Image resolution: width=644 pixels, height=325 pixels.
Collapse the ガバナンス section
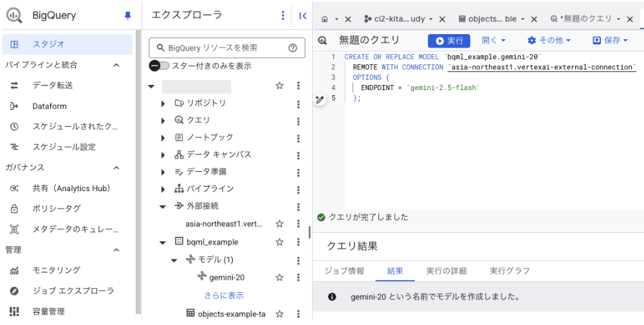(116, 167)
